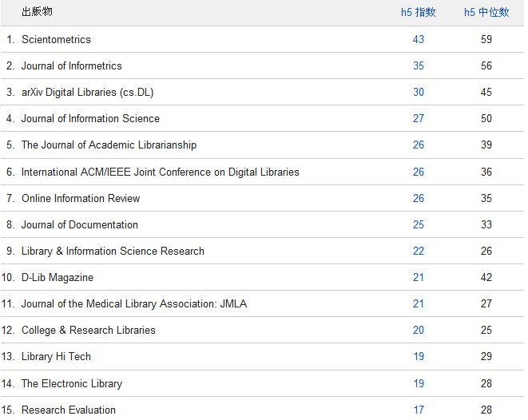Click the h5 指数 column header
528x420 pixels.
(418, 12)
